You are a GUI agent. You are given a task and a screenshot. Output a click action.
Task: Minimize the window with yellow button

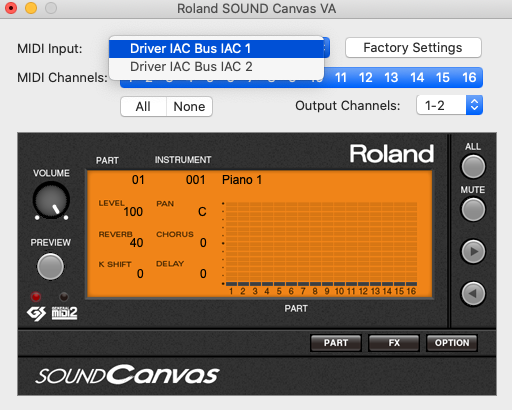tap(31, 8)
